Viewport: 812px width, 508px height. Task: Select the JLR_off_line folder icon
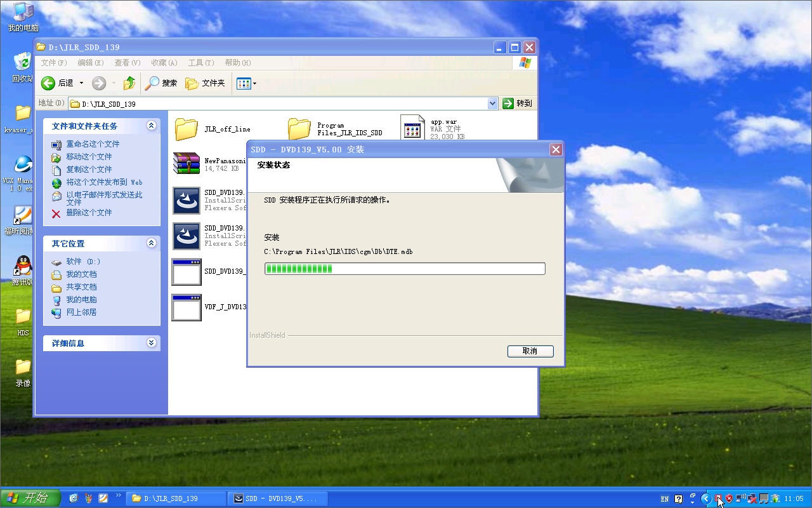tap(187, 129)
